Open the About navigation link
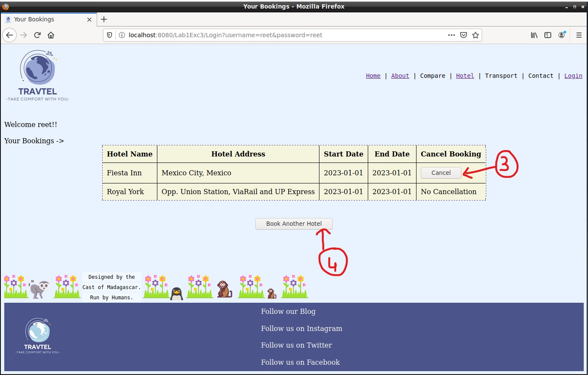The height and width of the screenshot is (375, 588). point(400,76)
